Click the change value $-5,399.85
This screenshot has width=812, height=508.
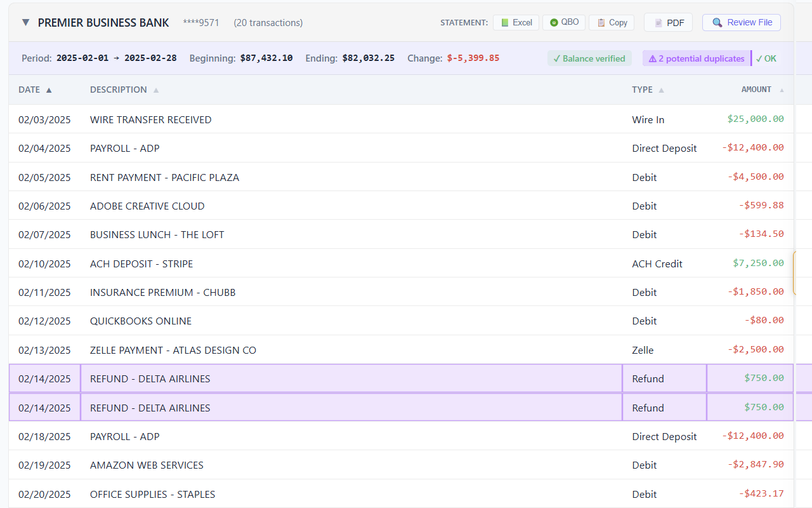pos(473,58)
